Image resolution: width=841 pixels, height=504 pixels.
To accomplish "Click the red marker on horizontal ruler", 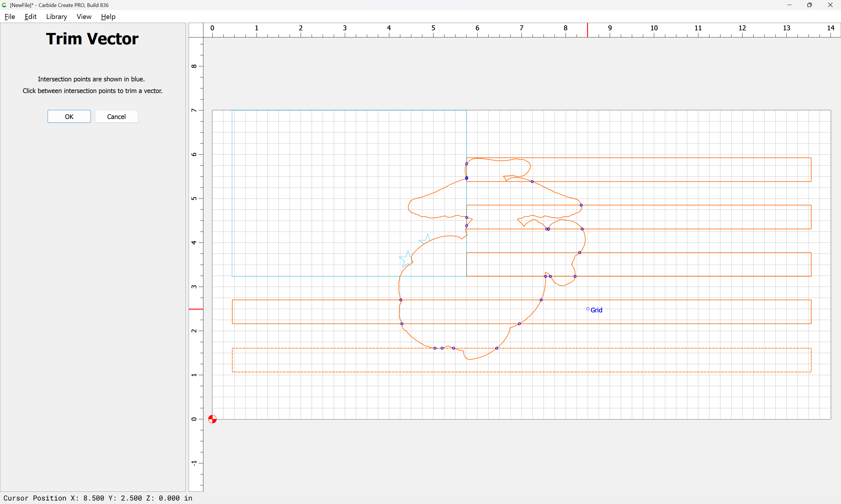I will point(588,30).
